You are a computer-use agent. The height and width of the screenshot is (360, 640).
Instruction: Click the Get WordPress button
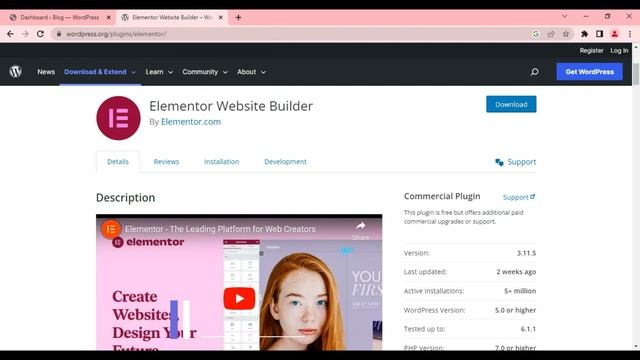tap(589, 72)
